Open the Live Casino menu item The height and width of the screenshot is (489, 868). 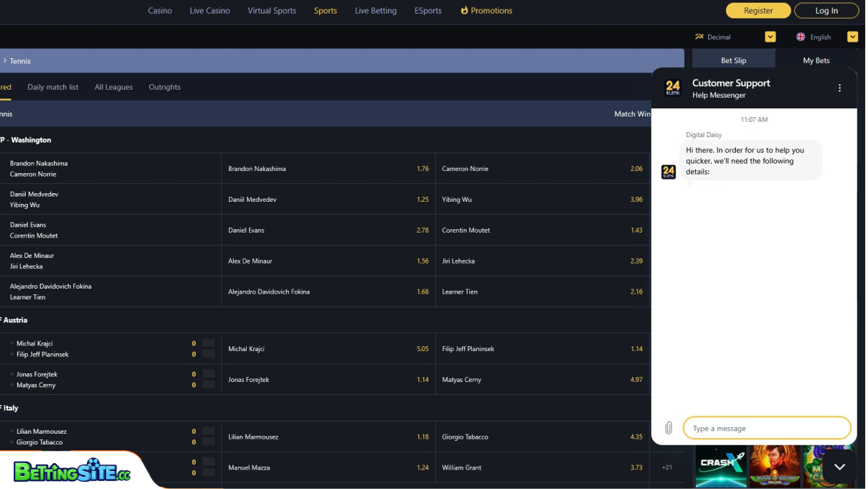tap(209, 11)
